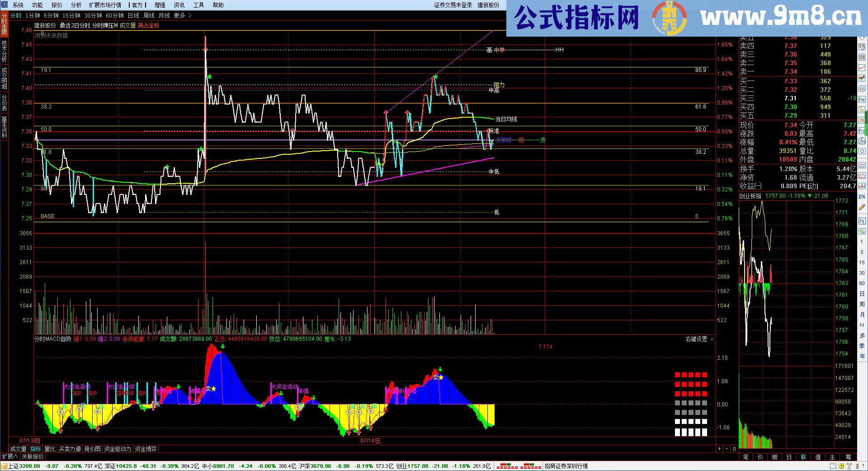Click the close X beside 右键设置
The image size is (868, 471).
pos(712,339)
